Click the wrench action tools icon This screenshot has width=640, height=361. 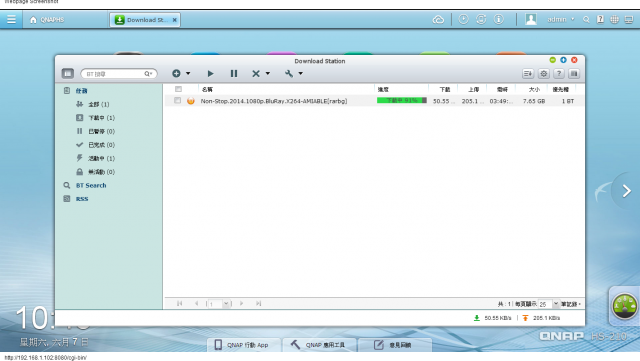[x=289, y=74]
